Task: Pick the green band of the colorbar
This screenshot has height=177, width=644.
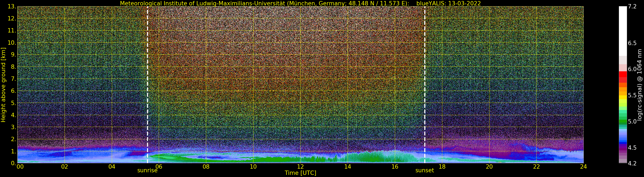Action: [623, 122]
